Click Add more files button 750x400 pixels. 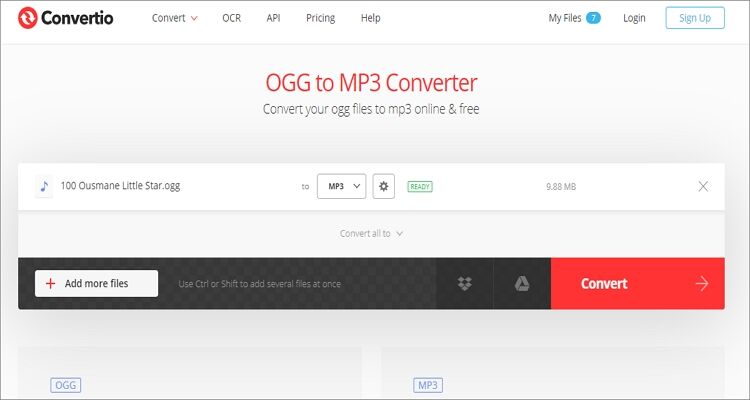click(97, 283)
